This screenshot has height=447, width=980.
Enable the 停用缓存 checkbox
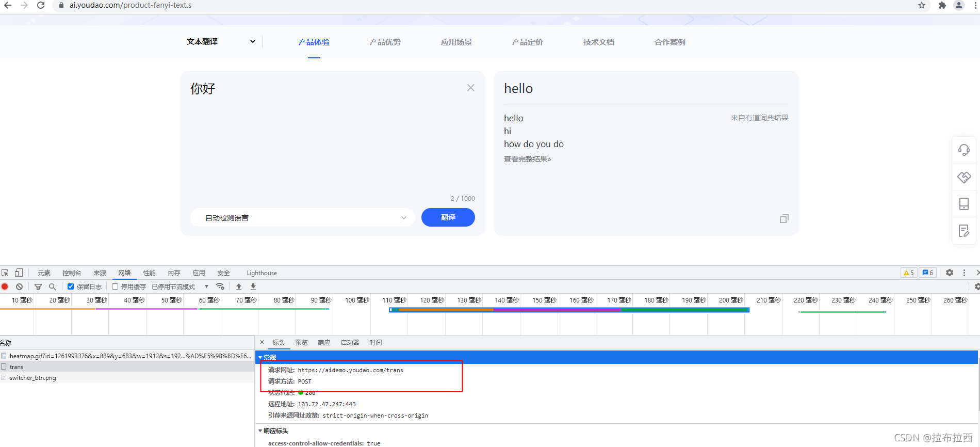point(115,286)
